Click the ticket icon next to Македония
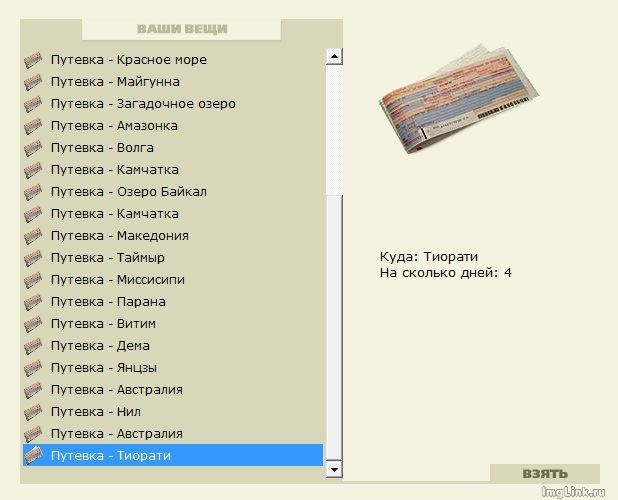The height and width of the screenshot is (500, 618). point(34,236)
